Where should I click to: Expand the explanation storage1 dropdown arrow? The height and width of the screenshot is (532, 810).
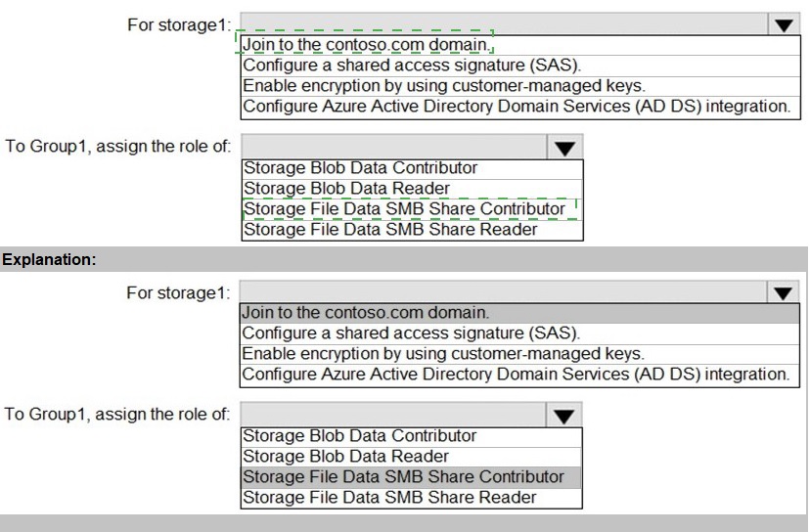pyautogui.click(x=783, y=292)
